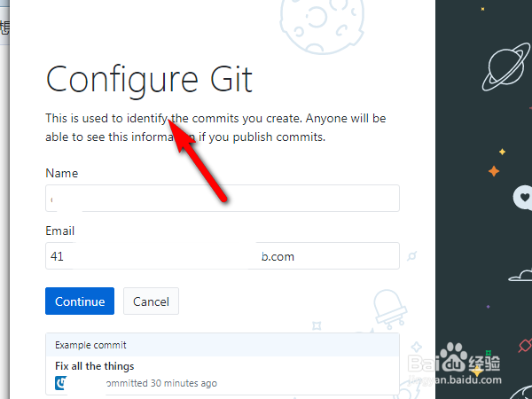Click the orange sparkle star icon

pos(494,170)
